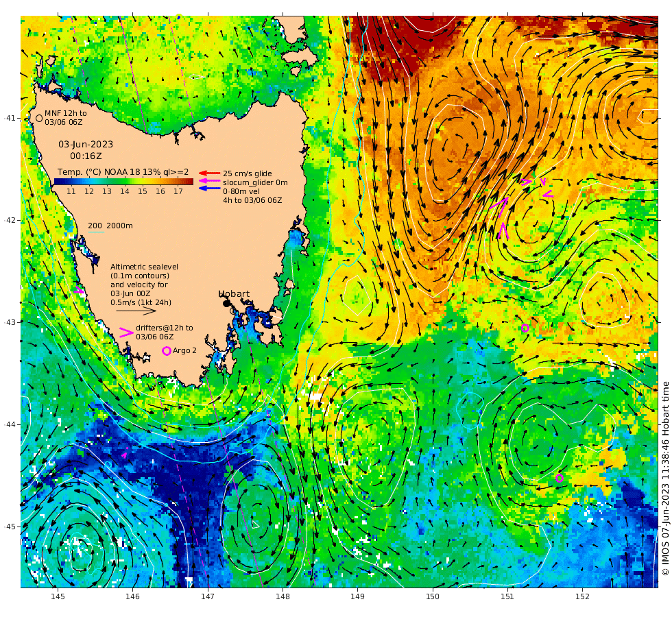The height and width of the screenshot is (617, 672).
Task: Click the 150 longitude axis label
Action: tap(433, 596)
